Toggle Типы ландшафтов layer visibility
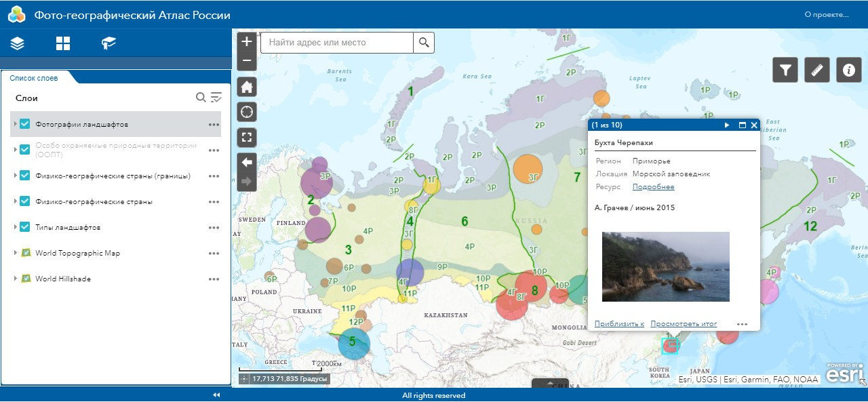868x402 pixels. coord(25,227)
